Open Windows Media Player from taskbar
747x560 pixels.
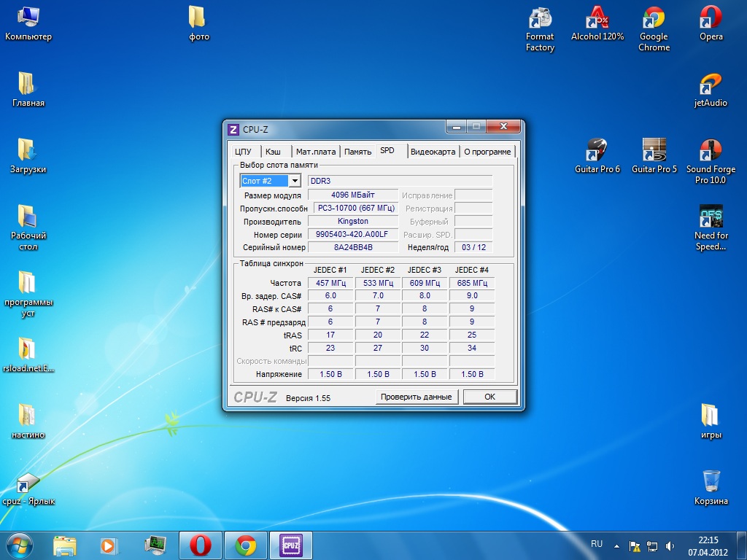pos(109,545)
